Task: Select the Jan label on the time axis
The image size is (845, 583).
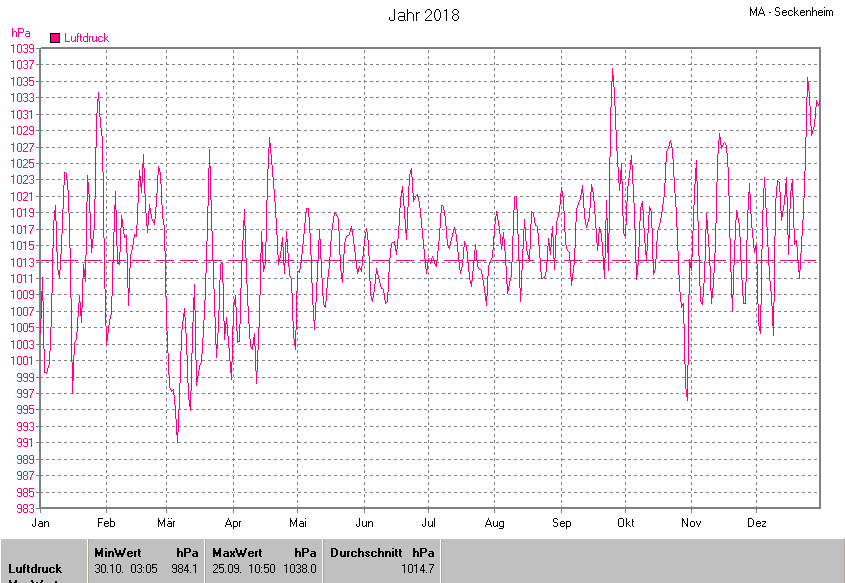Action: (41, 523)
